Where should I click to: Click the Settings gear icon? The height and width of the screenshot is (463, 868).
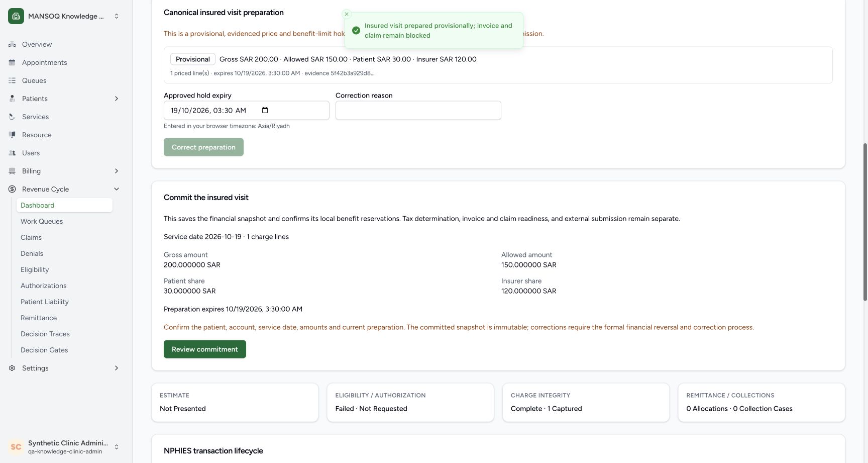12,368
